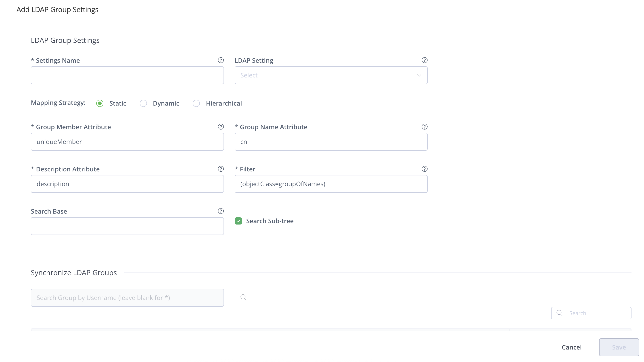Select the Static mapping strategy option
Screen dimensions: 644x362
(100, 103)
